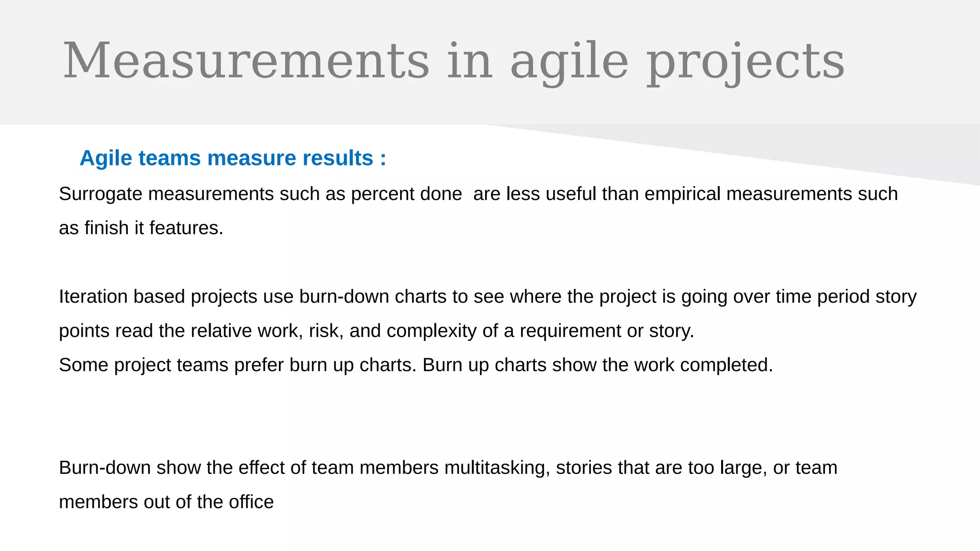Click the blue heading 'Agile teams measure results :'

(x=233, y=158)
